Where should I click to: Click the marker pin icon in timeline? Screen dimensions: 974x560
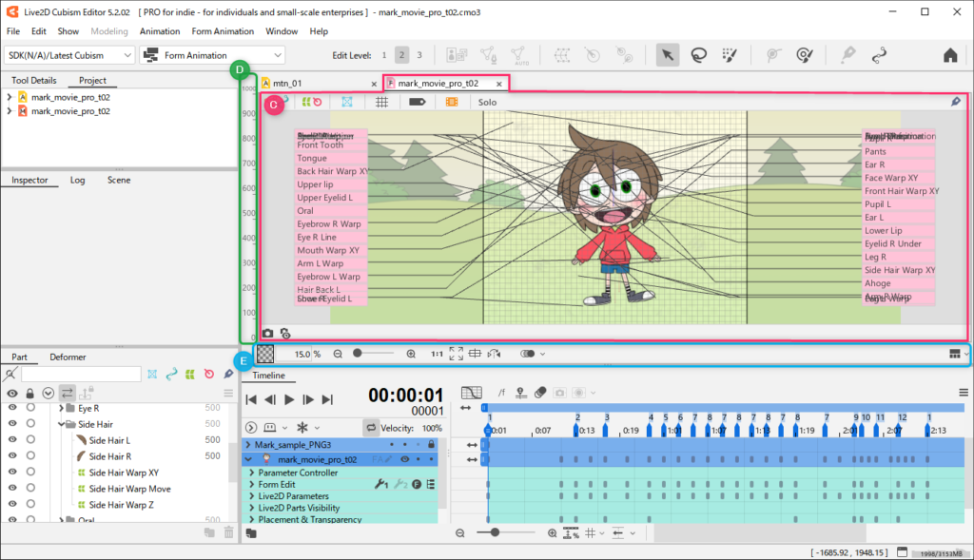(520, 393)
